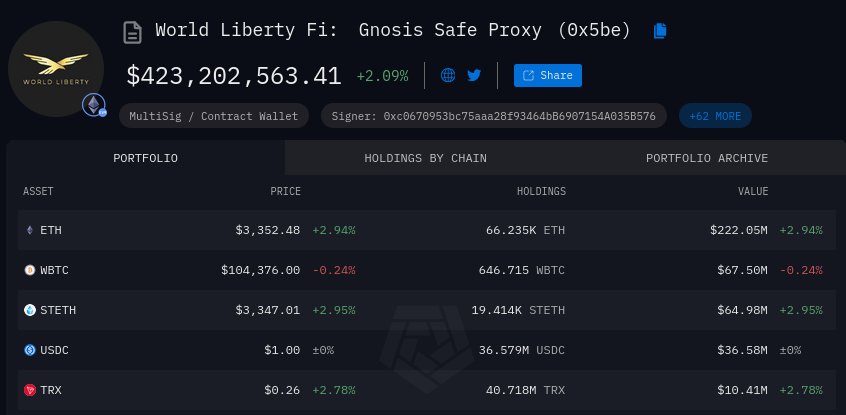Open the Twitter bird icon
Viewport: 846px width, 415px height.
pos(474,75)
